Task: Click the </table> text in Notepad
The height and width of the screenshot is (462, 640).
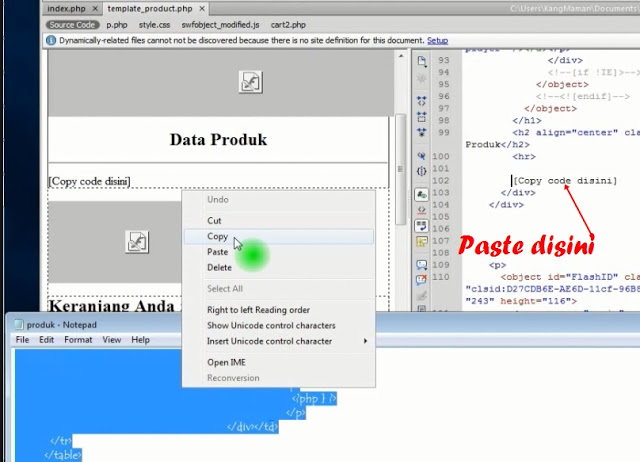Action: (63, 455)
